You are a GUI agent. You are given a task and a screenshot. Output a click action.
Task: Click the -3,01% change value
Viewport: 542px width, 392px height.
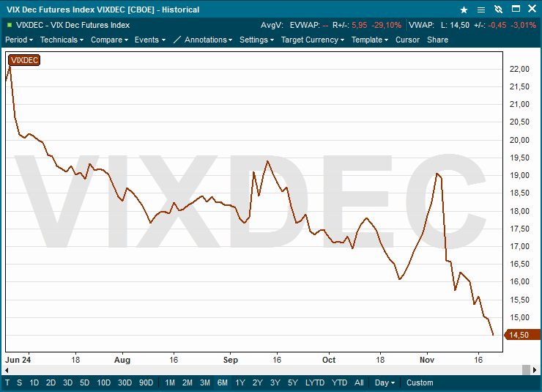tap(523, 25)
